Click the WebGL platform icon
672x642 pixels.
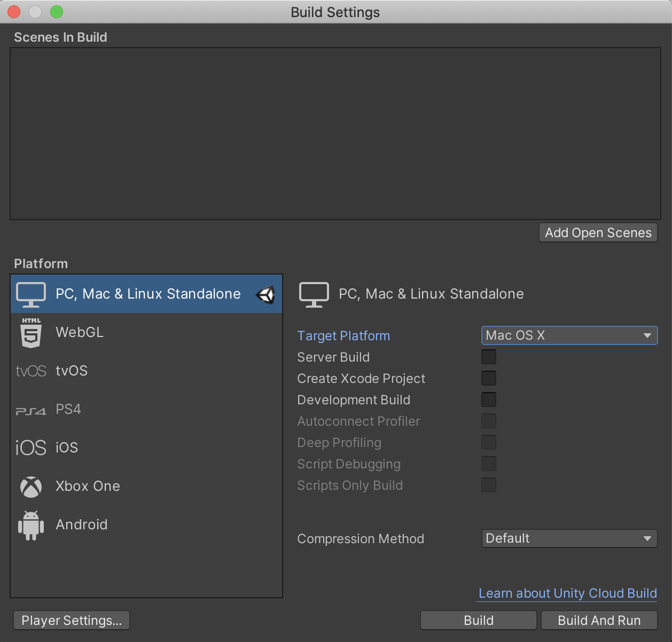pos(31,332)
